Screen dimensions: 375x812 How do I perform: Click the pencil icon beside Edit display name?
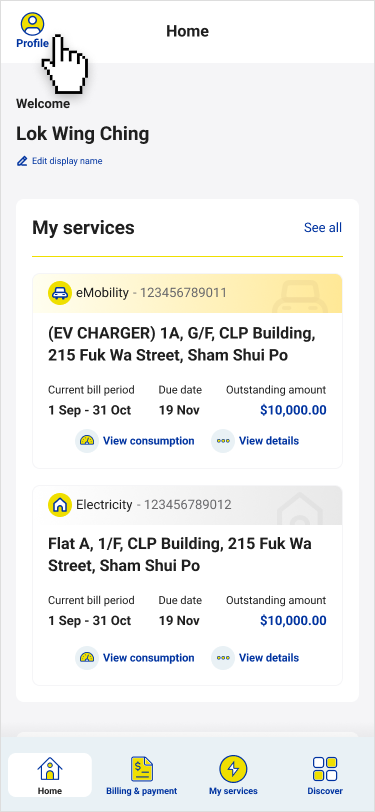[x=22, y=161]
